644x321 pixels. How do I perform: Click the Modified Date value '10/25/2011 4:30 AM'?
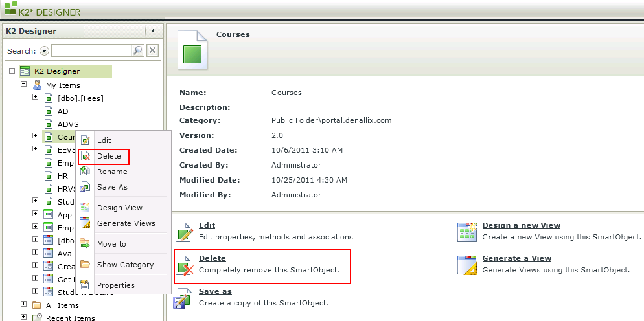pos(309,180)
